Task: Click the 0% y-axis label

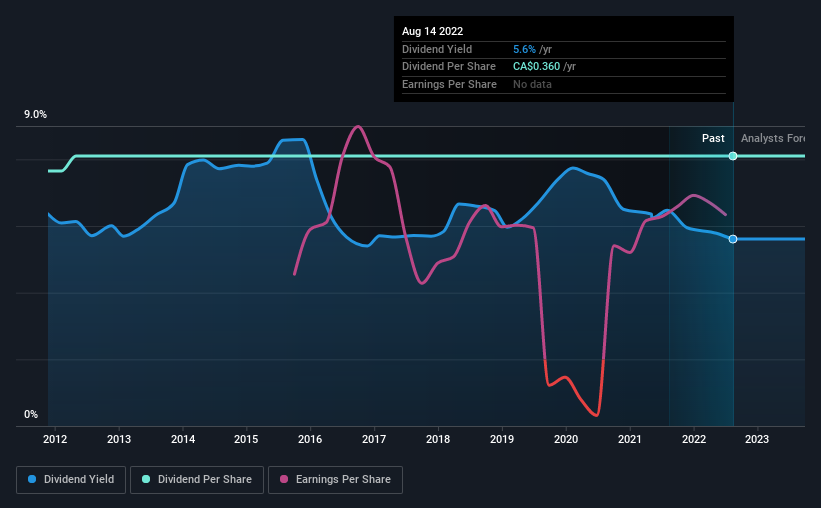Action: pos(31,414)
